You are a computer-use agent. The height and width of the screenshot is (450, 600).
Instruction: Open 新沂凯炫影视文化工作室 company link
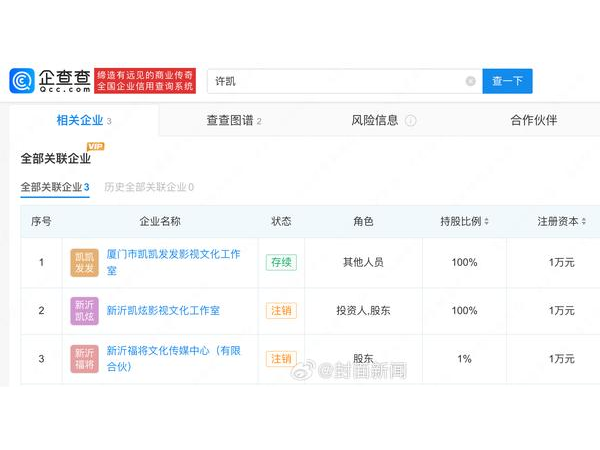[163, 311]
